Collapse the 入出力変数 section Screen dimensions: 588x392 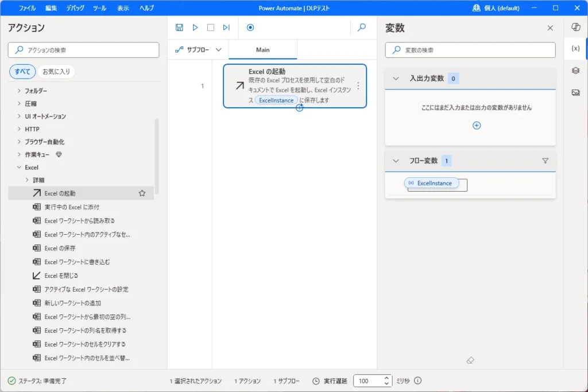tap(396, 79)
